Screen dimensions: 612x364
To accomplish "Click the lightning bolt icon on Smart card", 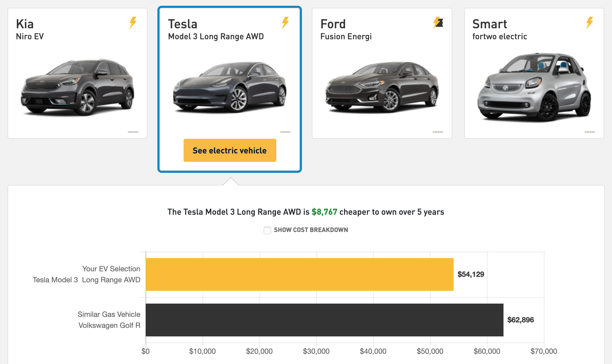I will 589,23.
